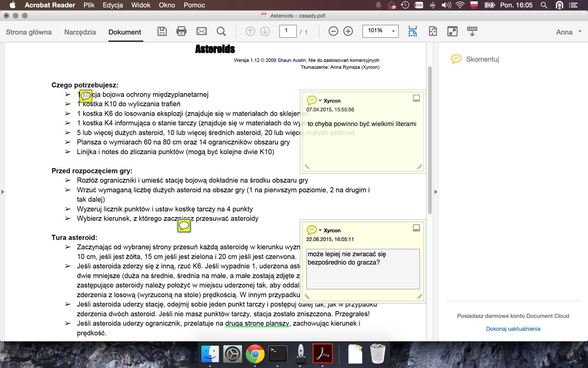Click the Apple menu logo
The image size is (588, 368).
pos(13,5)
